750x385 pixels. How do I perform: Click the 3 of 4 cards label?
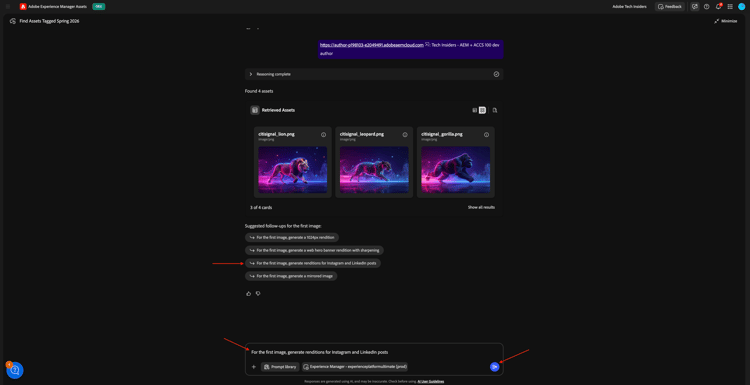click(261, 208)
